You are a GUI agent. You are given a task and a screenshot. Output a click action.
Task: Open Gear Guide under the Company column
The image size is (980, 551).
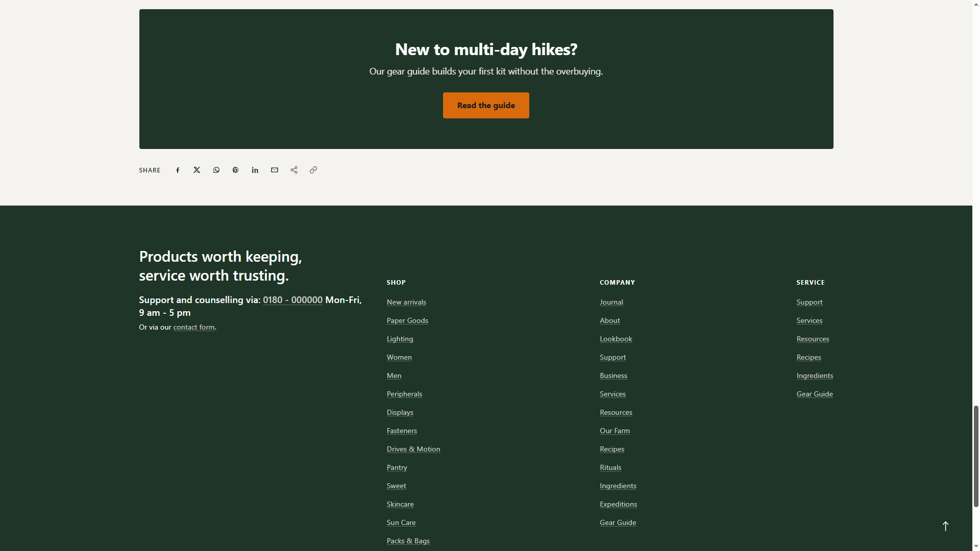coord(618,523)
